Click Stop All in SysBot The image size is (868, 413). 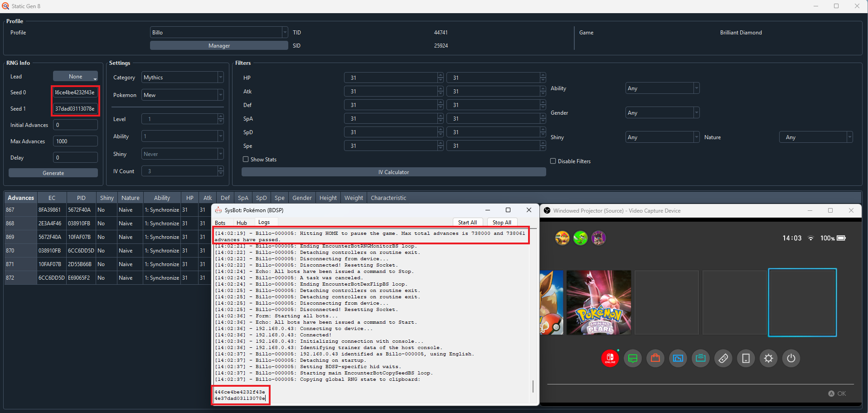pos(502,223)
